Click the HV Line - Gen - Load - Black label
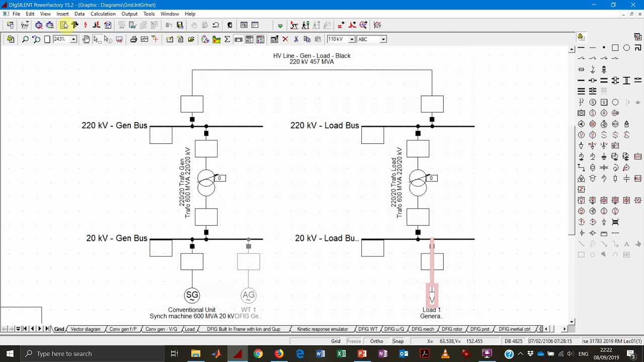The height and width of the screenshot is (362, 644). (312, 56)
